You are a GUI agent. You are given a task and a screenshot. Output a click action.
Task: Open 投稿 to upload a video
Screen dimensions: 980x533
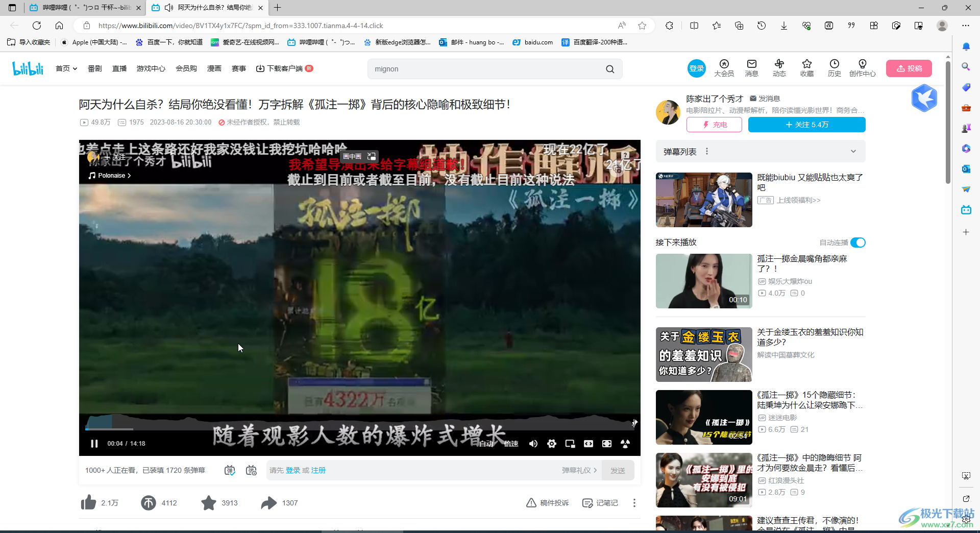pyautogui.click(x=909, y=68)
